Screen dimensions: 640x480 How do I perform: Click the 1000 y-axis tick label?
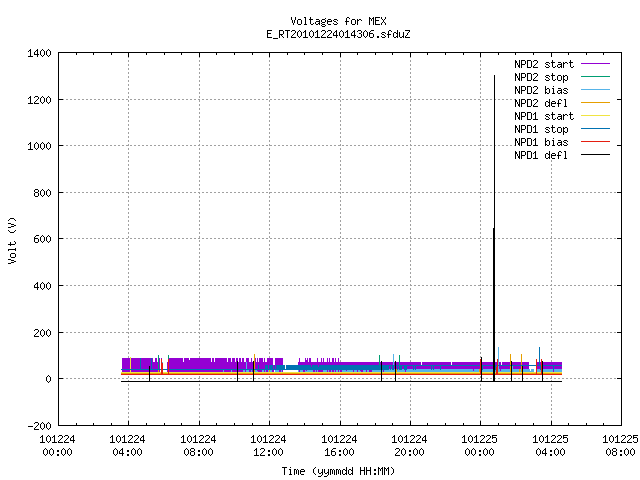point(39,146)
